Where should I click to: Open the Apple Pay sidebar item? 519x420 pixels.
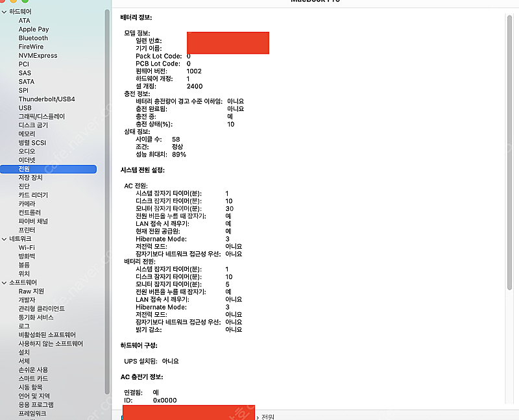coord(34,29)
